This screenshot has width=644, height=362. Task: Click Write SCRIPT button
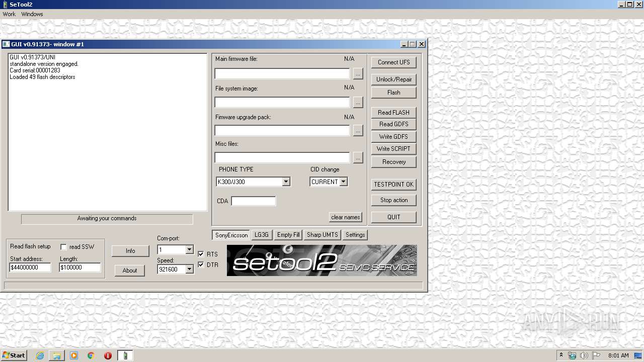click(x=394, y=149)
